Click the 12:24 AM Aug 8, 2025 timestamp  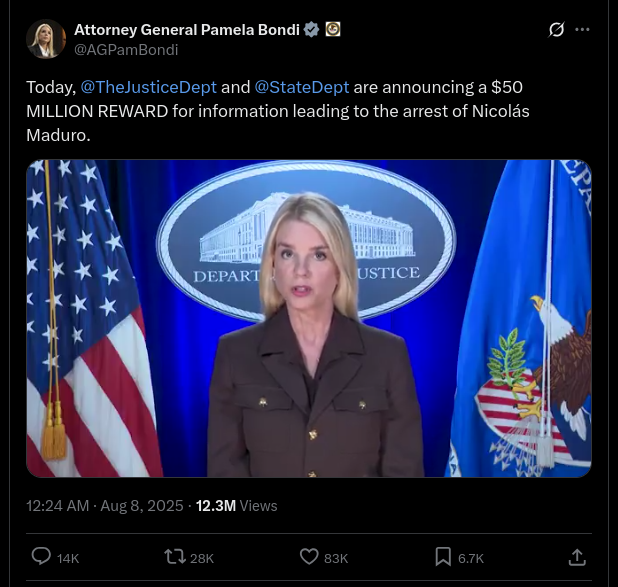coord(105,506)
